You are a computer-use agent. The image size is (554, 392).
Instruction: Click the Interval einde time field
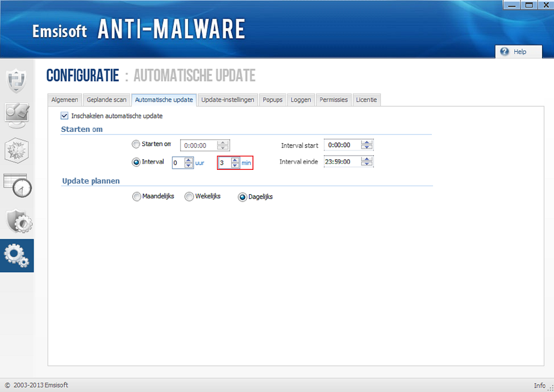pos(343,161)
